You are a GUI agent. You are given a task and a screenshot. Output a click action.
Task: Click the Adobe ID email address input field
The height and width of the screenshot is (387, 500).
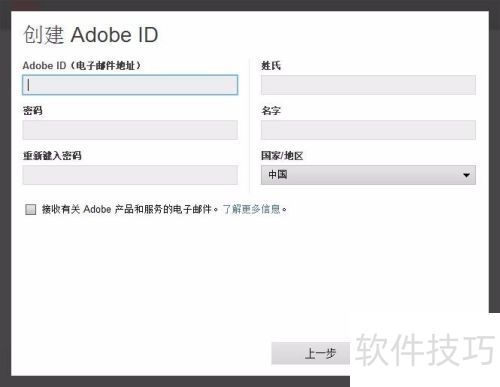coord(130,85)
